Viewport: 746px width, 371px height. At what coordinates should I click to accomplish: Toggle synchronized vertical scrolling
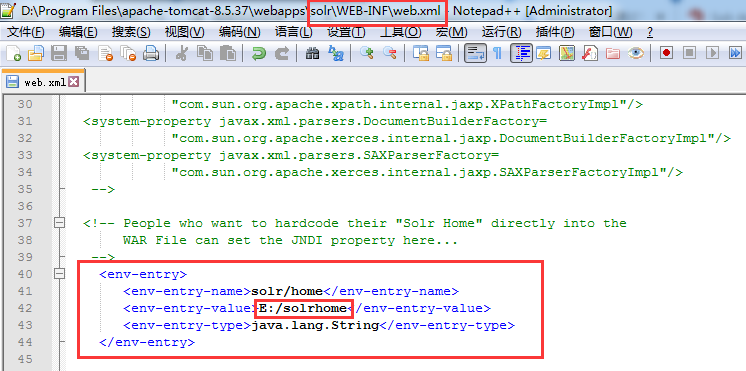click(x=421, y=53)
